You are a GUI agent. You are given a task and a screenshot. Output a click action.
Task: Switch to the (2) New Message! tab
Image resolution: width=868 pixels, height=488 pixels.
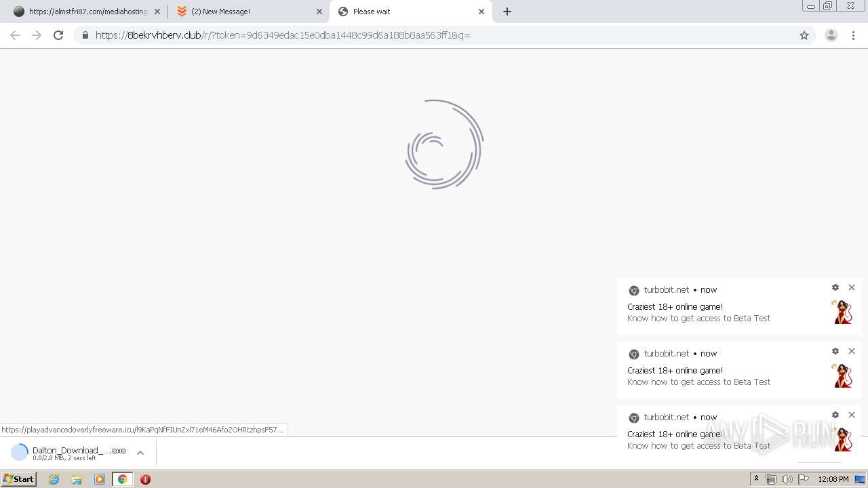point(248,12)
